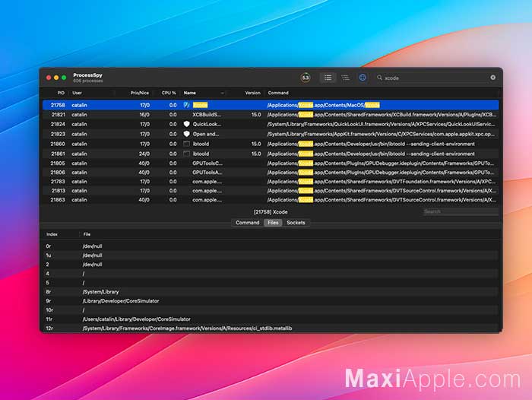Viewport: 532px width, 400px height.
Task: Select PID 21823 cell
Action: point(58,134)
